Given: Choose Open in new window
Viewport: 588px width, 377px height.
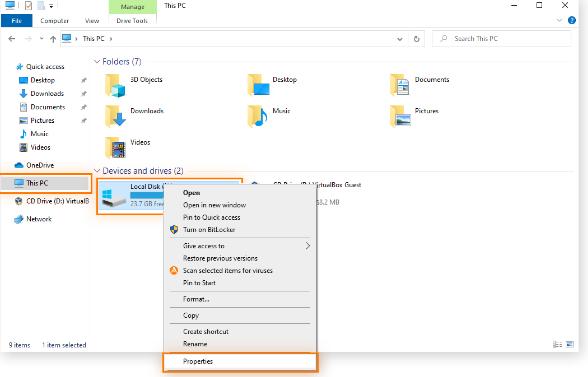Looking at the screenshot, I should click(214, 205).
